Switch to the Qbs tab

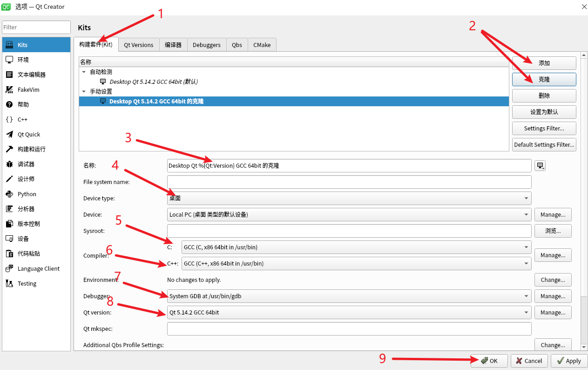(x=237, y=45)
